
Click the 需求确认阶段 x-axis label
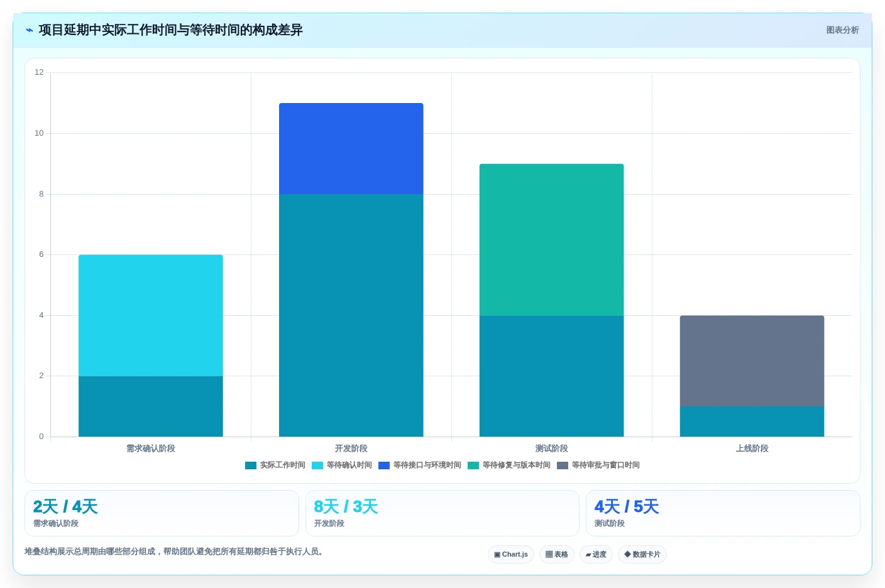151,449
